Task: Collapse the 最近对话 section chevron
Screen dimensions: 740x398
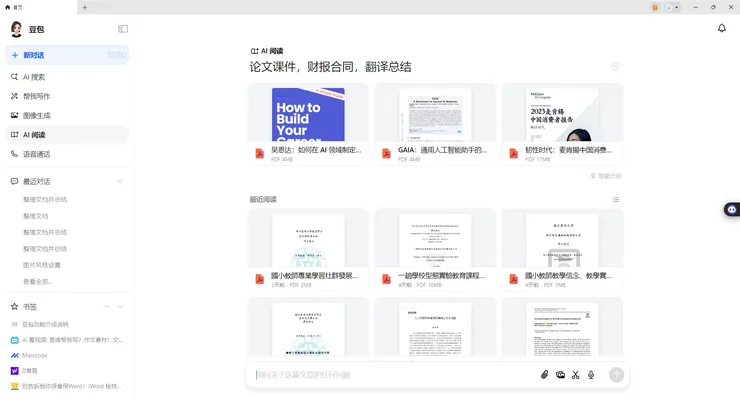Action: click(120, 181)
